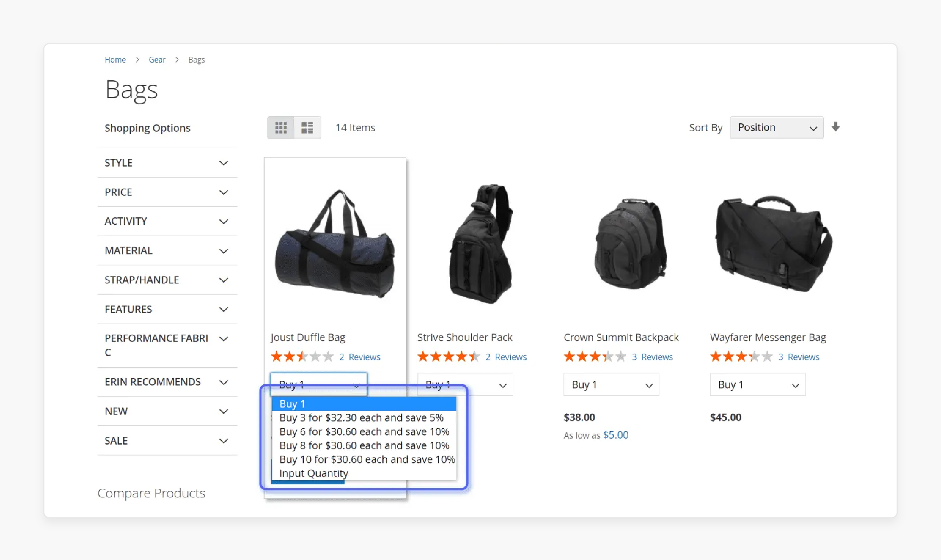Choose Buy 10 for $30.60 each option
The width and height of the screenshot is (941, 560).
364,459
